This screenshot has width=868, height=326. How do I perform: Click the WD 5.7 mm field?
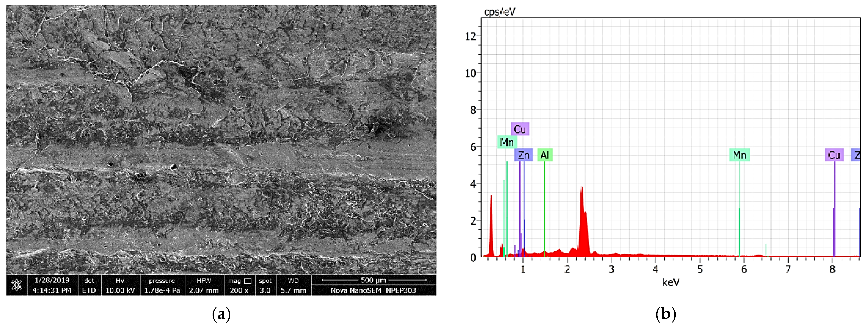click(x=293, y=285)
